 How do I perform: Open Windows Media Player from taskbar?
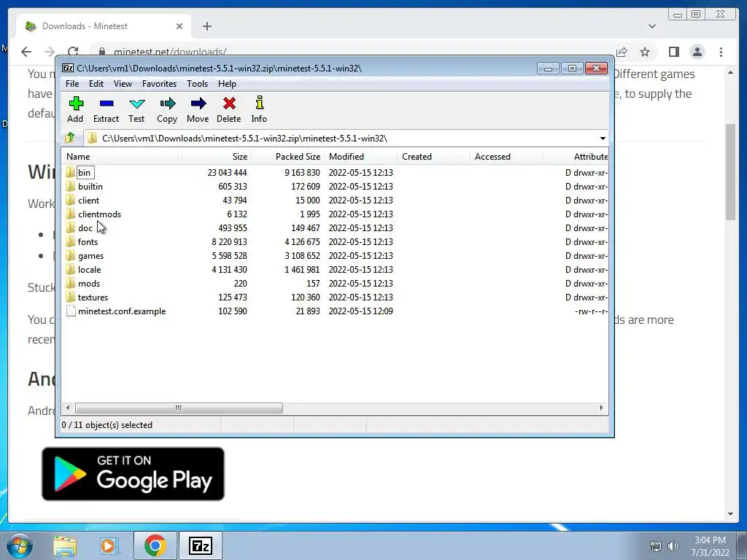coord(109,545)
